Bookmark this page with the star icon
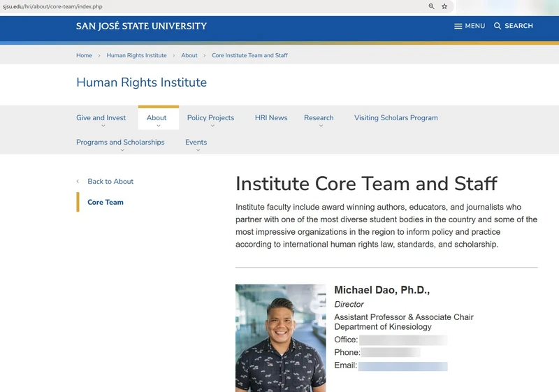 [x=444, y=6]
